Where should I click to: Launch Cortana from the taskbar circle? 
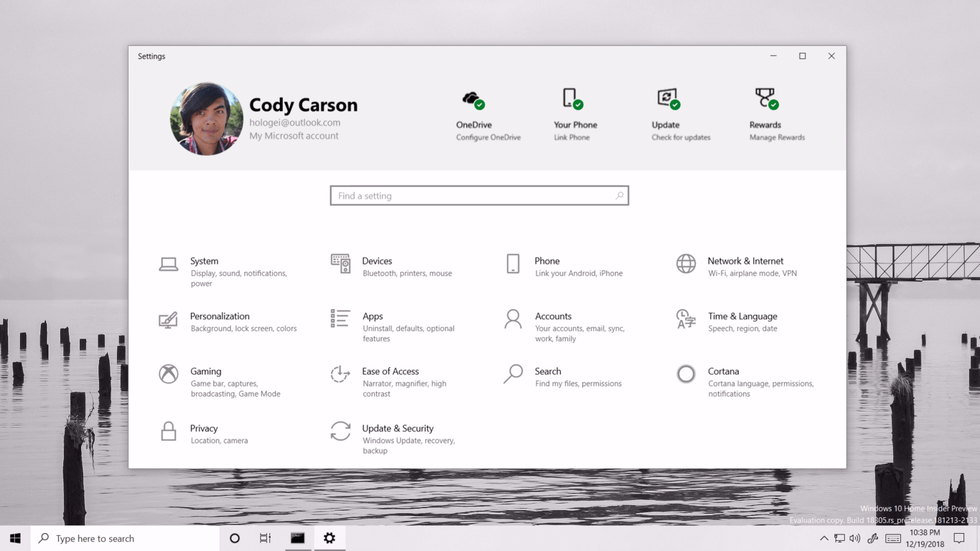pyautogui.click(x=234, y=538)
